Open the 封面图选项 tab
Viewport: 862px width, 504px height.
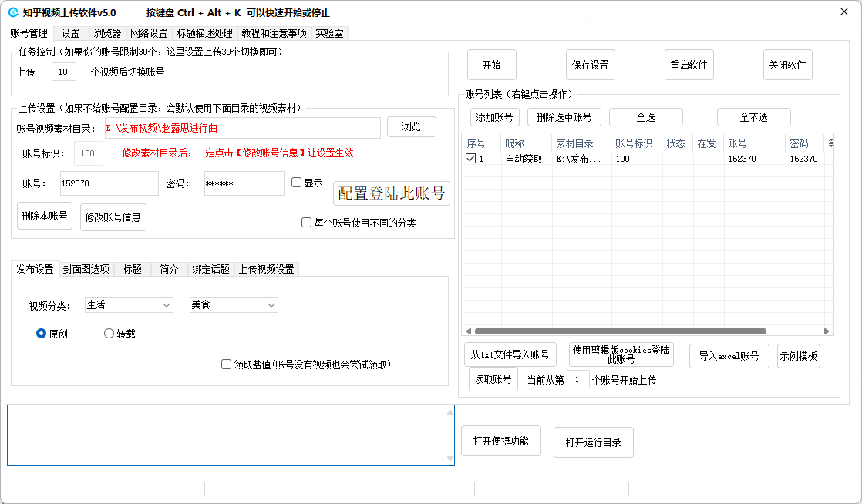click(86, 269)
